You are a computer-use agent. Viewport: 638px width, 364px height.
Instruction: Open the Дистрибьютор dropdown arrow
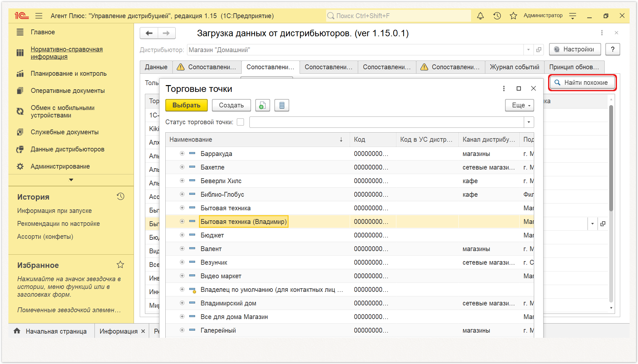click(x=528, y=50)
